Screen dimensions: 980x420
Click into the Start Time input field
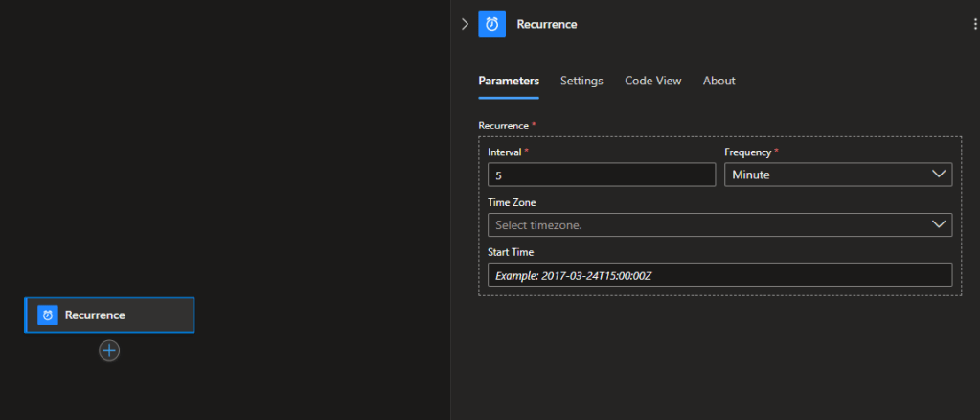[719, 275]
